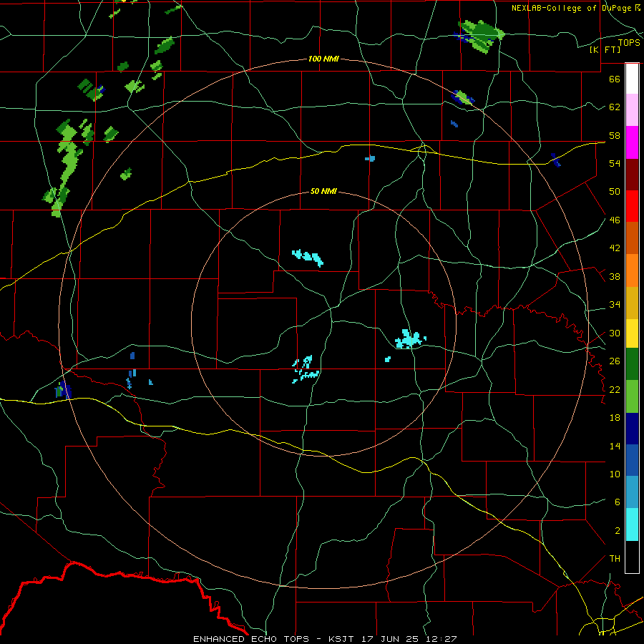Click the yellow swatch in the tops scale
This screenshot has width=644, height=644.
(632, 333)
